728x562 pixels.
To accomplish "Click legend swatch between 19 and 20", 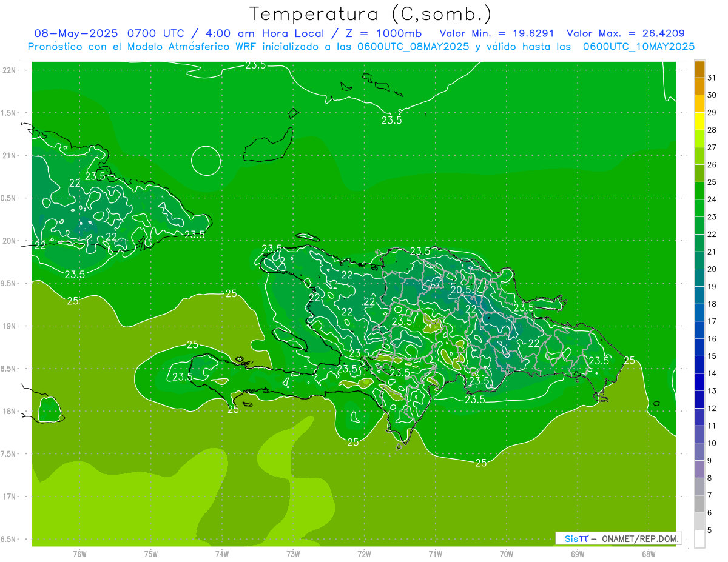I will click(699, 278).
